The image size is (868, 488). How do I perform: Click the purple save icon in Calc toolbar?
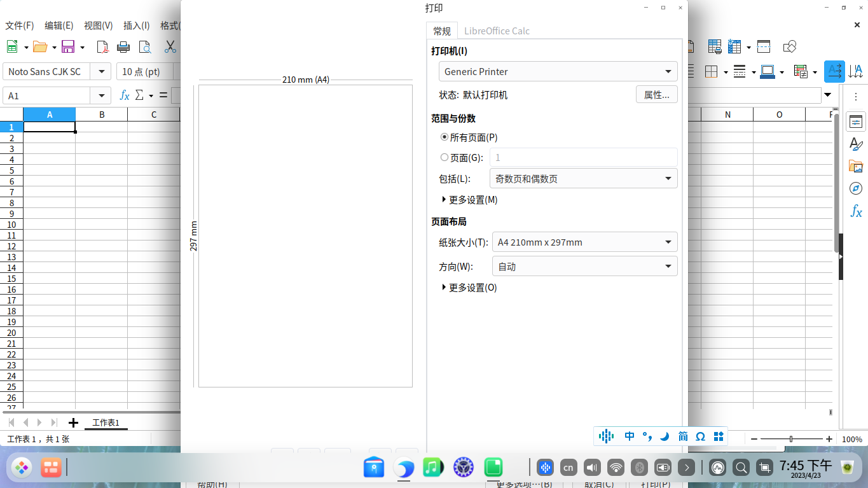click(68, 46)
